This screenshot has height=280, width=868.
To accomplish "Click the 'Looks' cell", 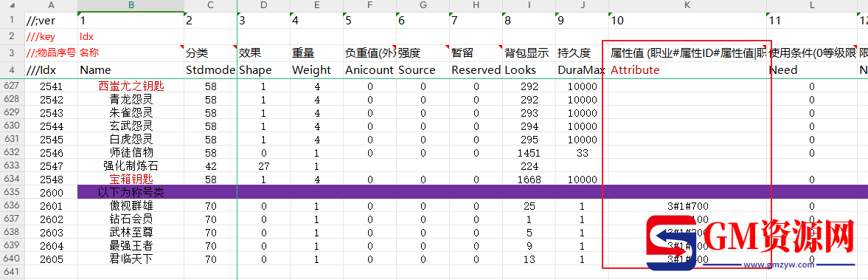I will coord(530,70).
